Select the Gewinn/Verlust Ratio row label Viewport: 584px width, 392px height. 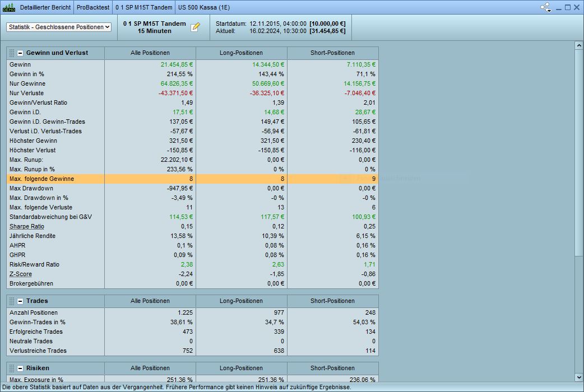pyautogui.click(x=38, y=102)
